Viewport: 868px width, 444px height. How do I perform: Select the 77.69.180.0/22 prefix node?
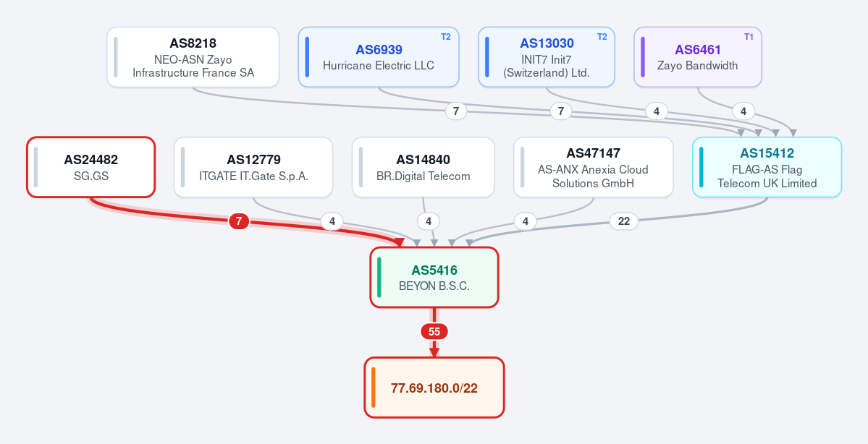point(434,388)
